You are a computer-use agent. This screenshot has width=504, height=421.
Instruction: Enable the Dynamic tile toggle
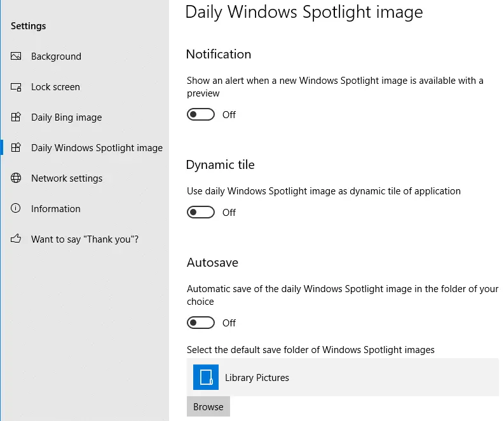pyautogui.click(x=201, y=212)
